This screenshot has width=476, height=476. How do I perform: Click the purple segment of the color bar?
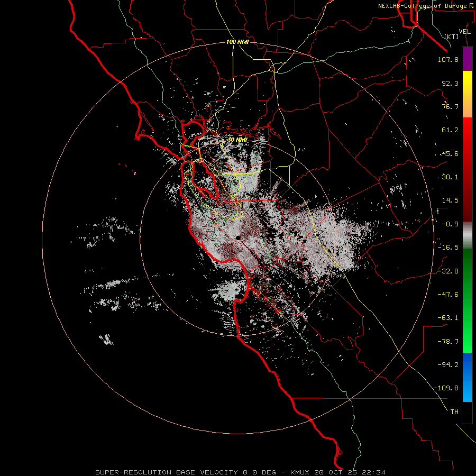click(467, 59)
